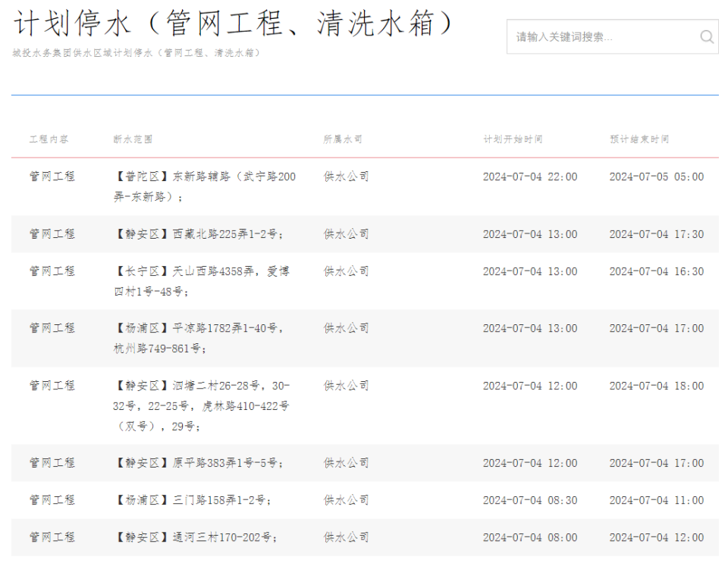This screenshot has width=728, height=563.
Task: Select the 长宁区 天山西路4358弄 cell
Action: (x=202, y=281)
